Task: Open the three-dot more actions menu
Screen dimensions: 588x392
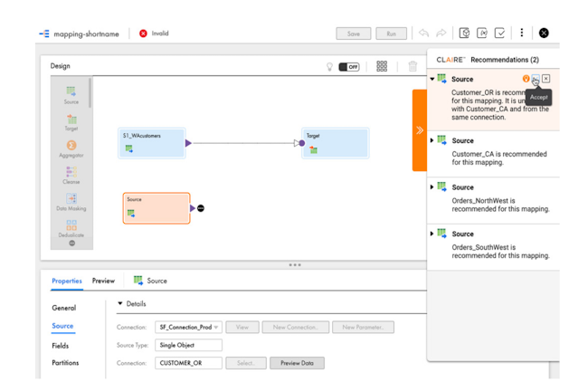Action: (522, 33)
